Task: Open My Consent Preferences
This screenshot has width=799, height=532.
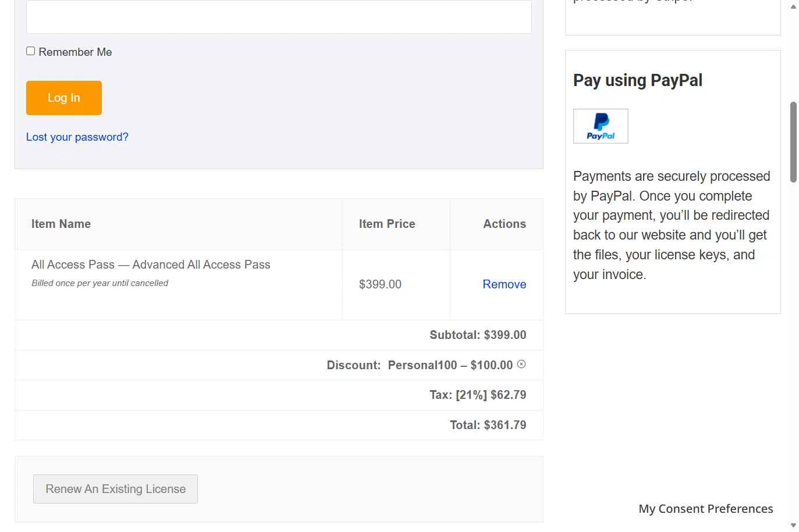Action: [x=706, y=509]
